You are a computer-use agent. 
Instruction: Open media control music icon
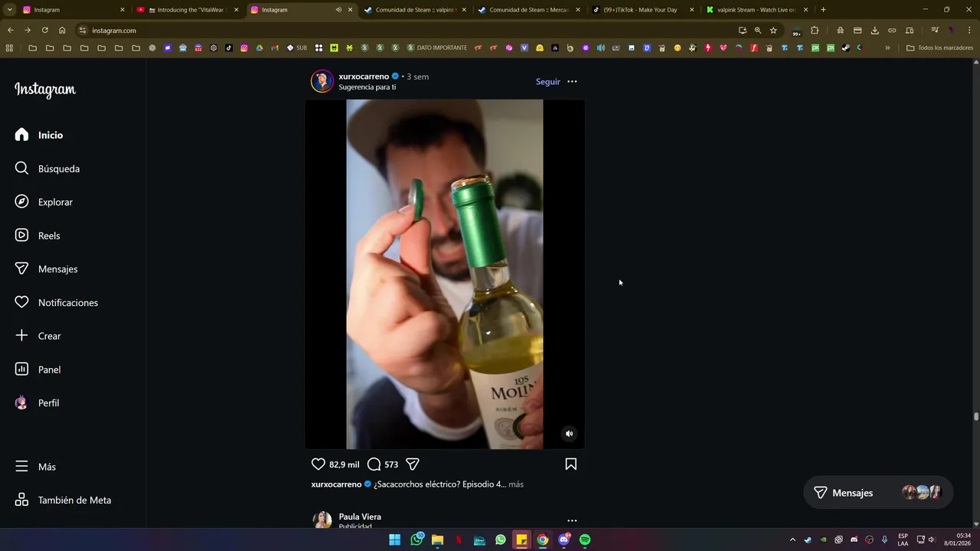point(934,31)
